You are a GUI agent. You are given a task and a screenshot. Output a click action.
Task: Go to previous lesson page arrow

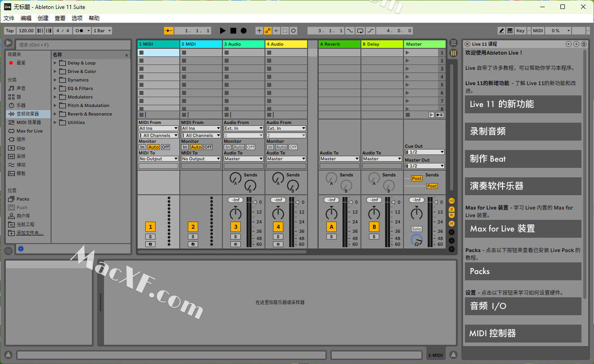tap(568, 44)
